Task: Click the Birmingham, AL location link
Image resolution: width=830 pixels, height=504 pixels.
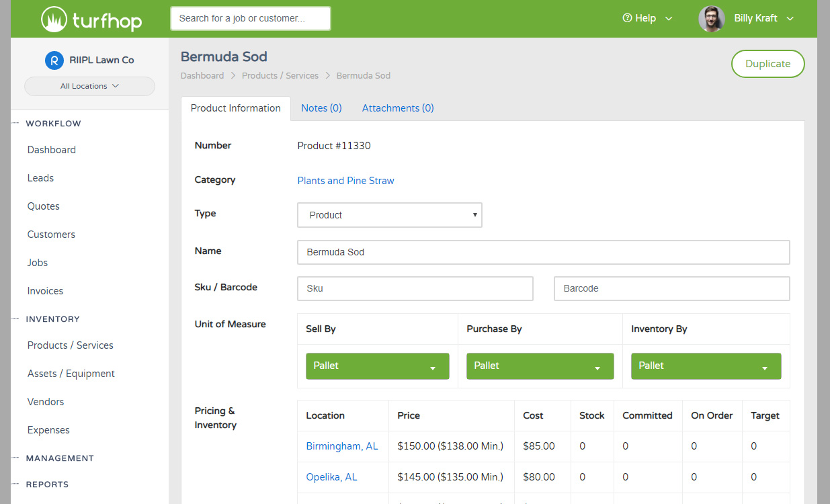Action: [342, 446]
